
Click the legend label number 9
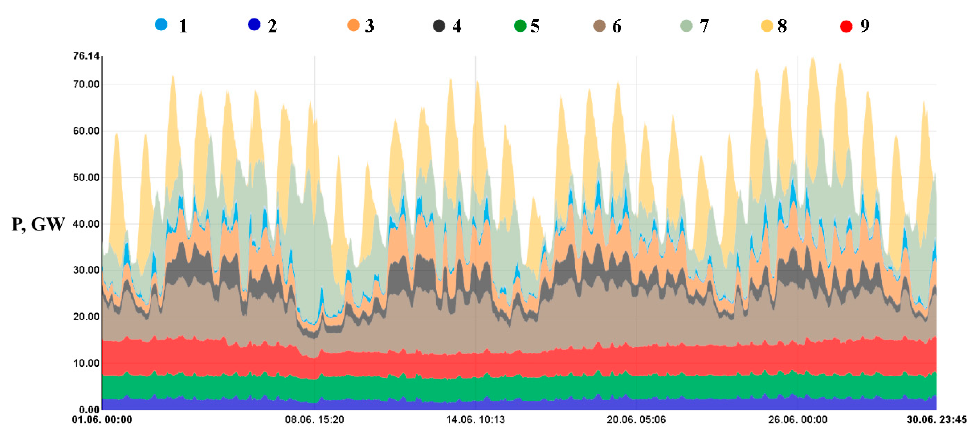pyautogui.click(x=865, y=26)
